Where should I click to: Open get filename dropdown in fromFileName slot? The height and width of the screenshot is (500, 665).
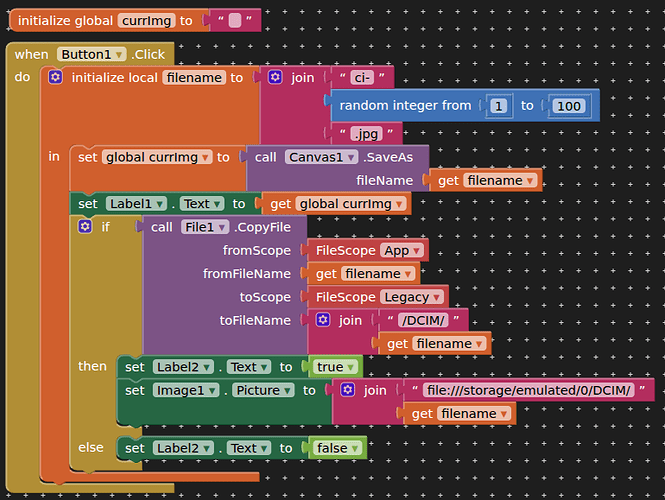click(405, 274)
